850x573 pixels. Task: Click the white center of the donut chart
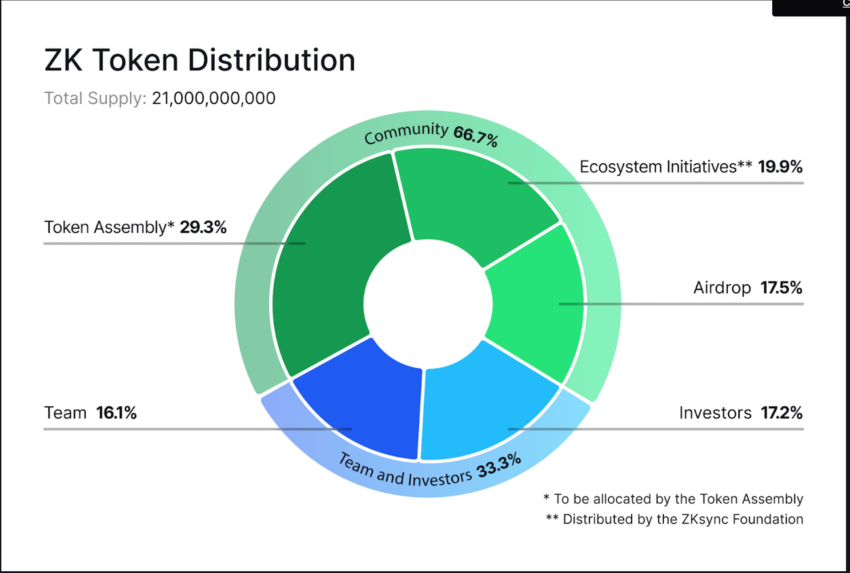coord(428,304)
